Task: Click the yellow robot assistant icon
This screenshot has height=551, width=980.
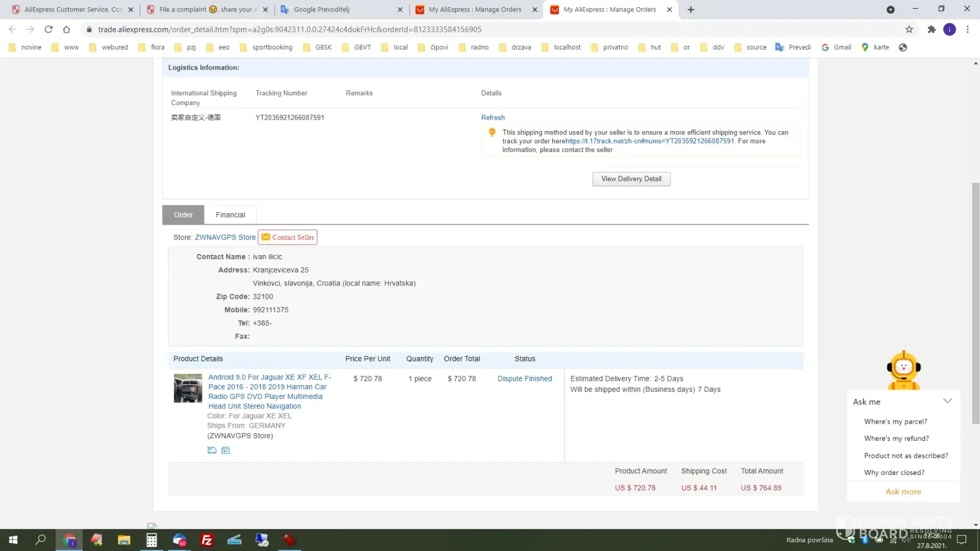Action: [903, 370]
